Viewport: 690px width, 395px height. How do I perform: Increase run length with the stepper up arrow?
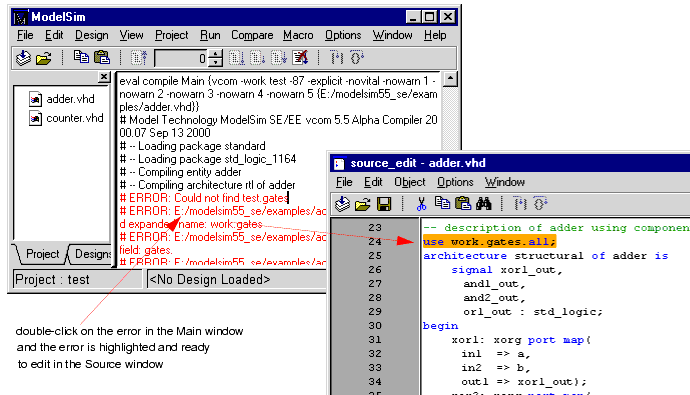point(215,54)
